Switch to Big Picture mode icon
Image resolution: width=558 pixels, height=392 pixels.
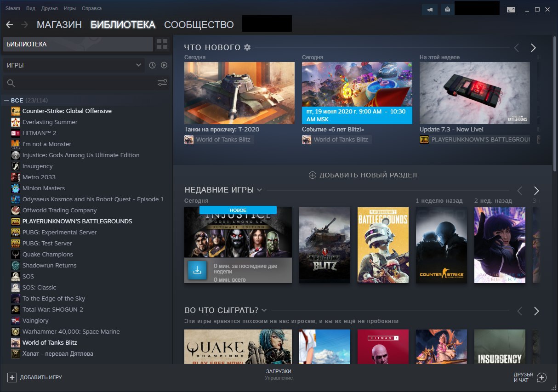click(511, 10)
